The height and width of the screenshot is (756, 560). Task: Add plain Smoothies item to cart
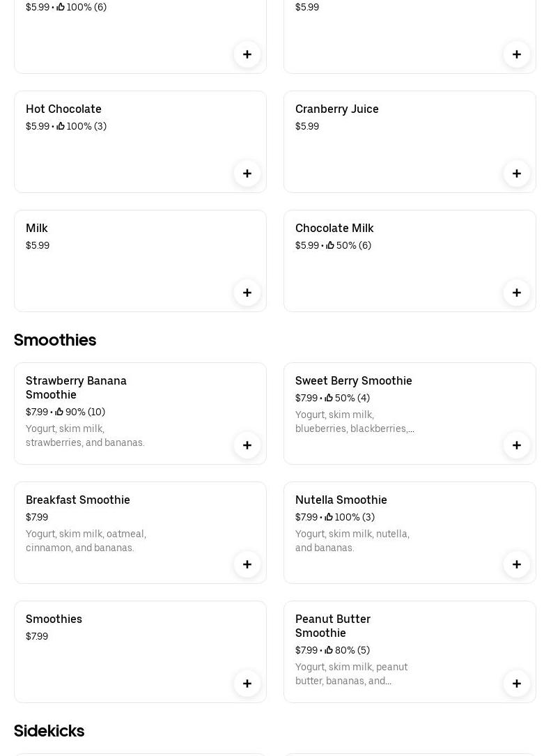click(247, 684)
